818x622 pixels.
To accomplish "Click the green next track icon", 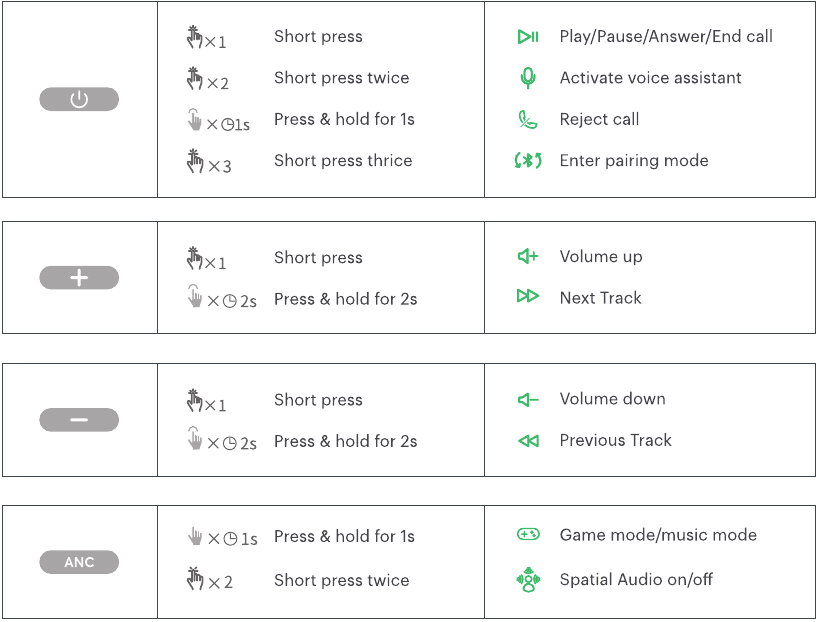I will [527, 296].
